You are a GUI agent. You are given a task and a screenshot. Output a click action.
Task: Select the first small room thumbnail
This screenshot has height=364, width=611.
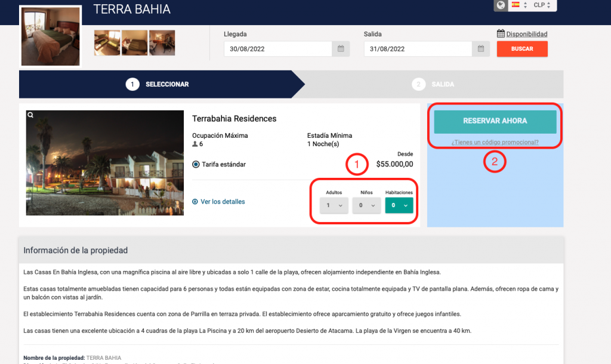pos(107,43)
